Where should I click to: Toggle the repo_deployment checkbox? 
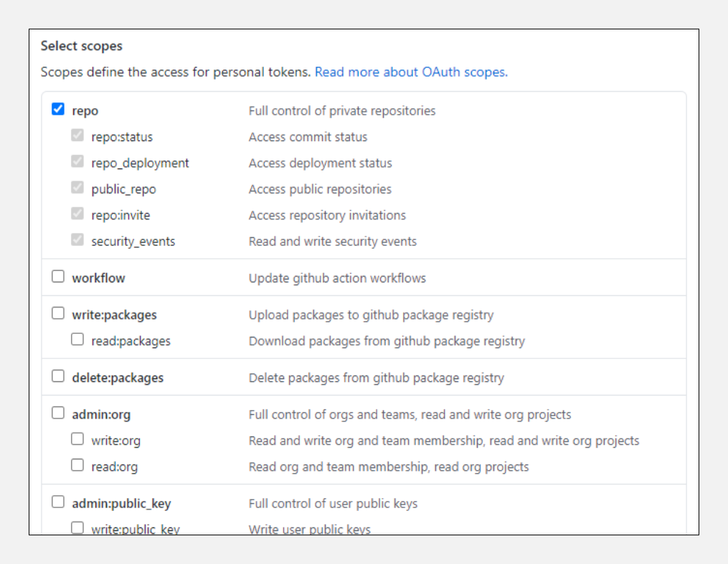pos(77,162)
